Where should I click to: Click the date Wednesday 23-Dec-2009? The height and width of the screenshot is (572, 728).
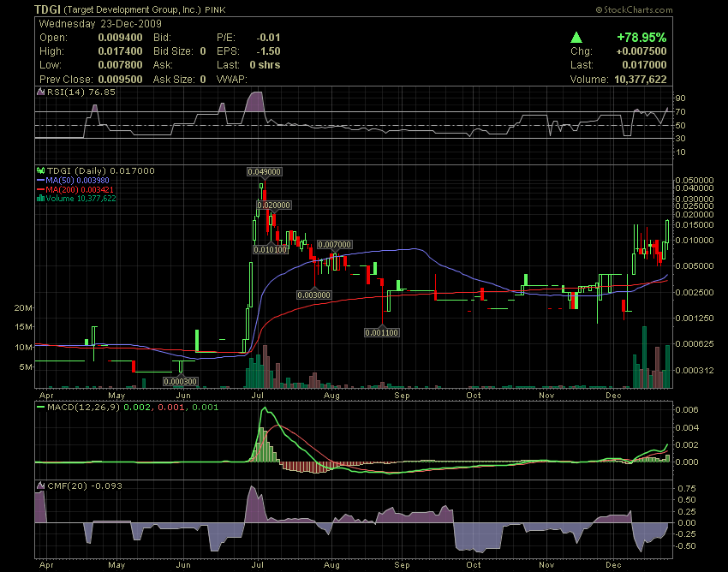[x=100, y=24]
